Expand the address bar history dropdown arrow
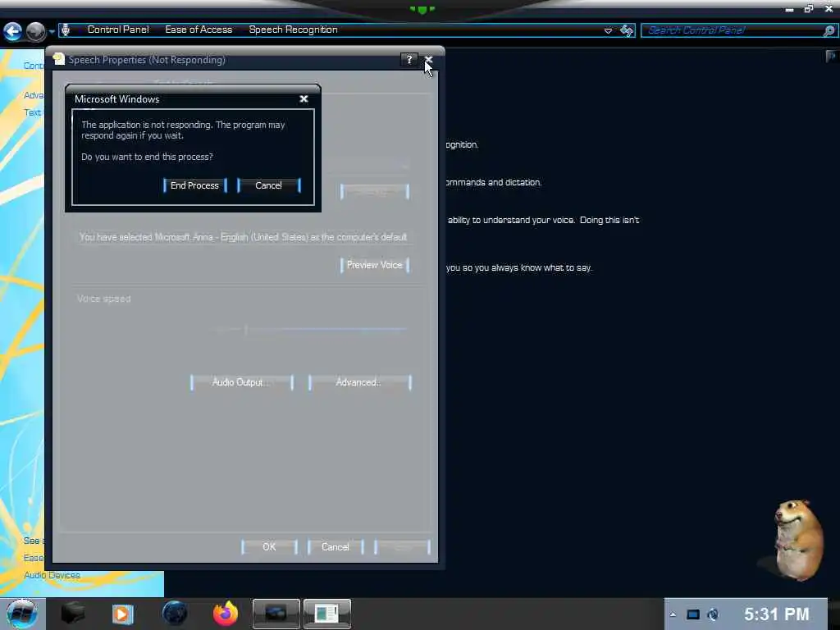Image resolution: width=840 pixels, height=630 pixels. pos(608,30)
